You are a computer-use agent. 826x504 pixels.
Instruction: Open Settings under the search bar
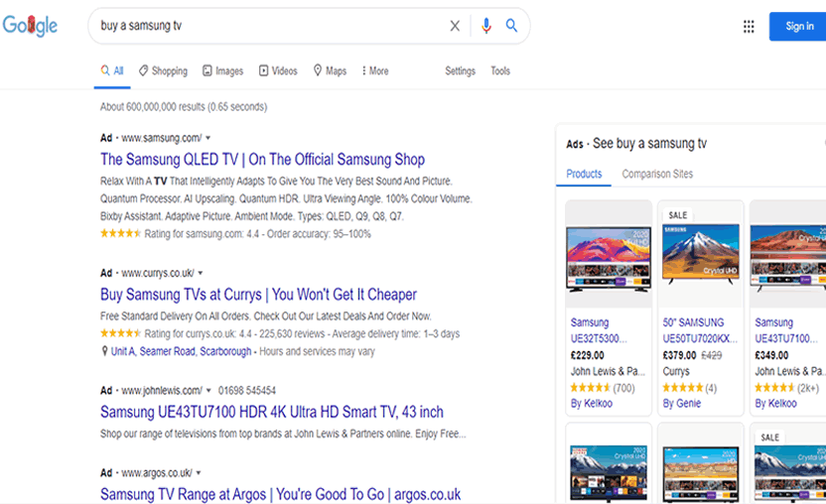pyautogui.click(x=460, y=70)
